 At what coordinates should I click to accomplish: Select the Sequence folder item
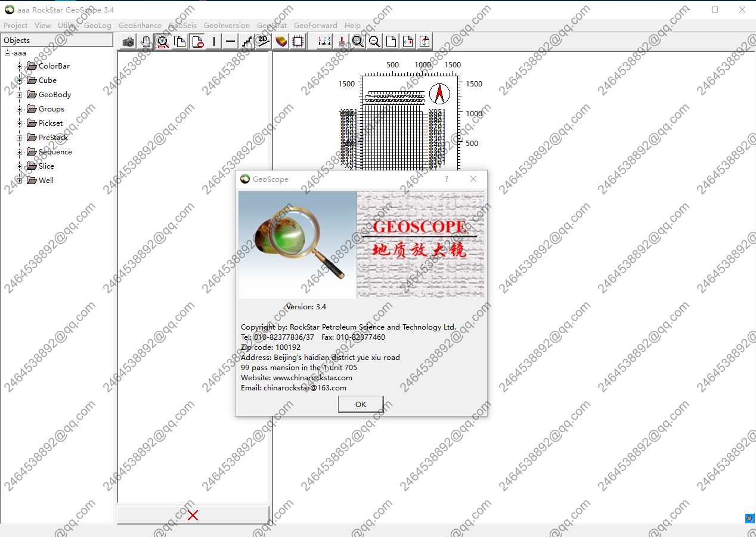click(49, 152)
